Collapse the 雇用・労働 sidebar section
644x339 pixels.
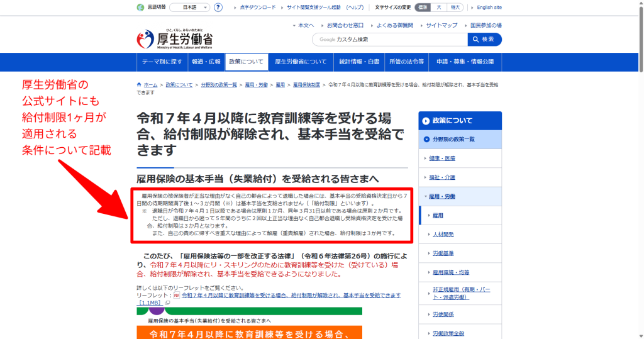(426, 196)
